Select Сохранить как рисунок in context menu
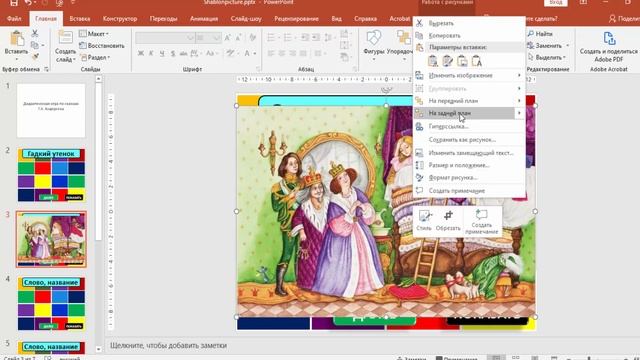640x360 pixels. coord(469,140)
